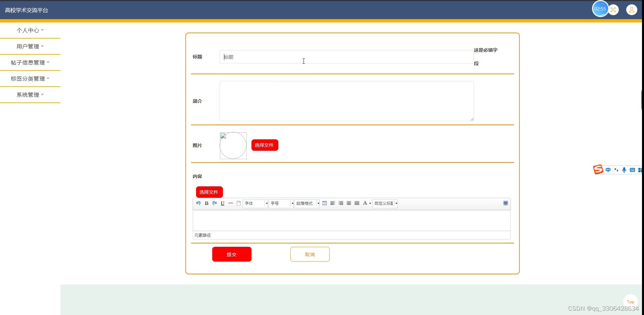The height and width of the screenshot is (315, 644).
Task: Click the Top back-to-top button
Action: tap(630, 302)
